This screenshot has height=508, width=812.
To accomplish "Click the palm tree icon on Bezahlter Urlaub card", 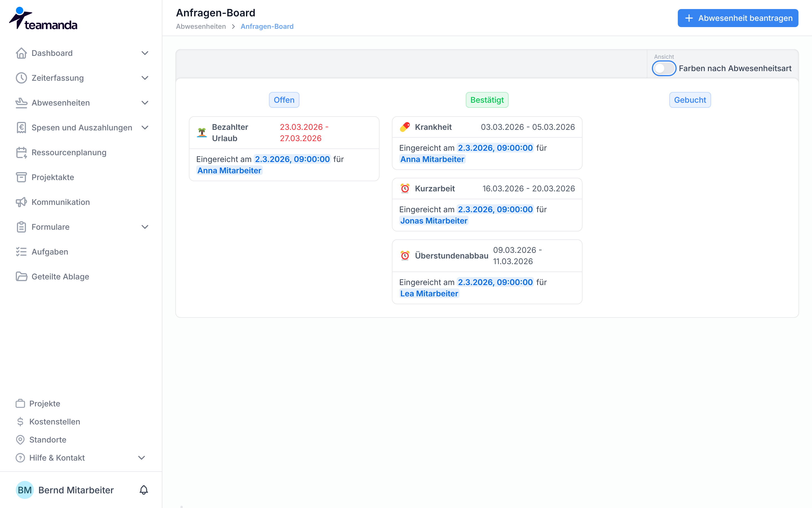I will (202, 133).
